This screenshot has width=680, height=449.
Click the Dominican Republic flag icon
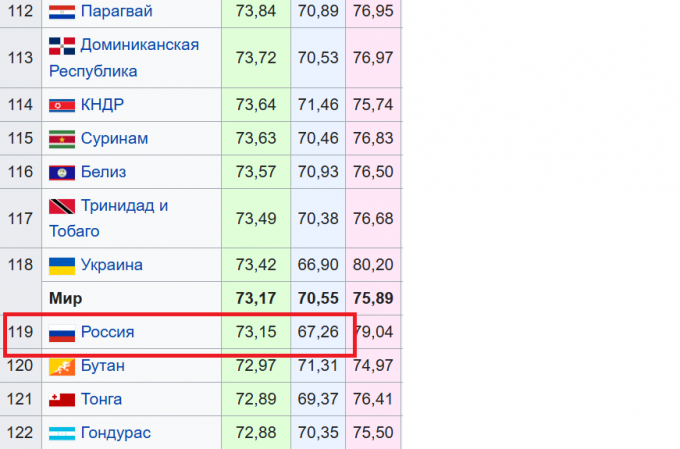[62, 46]
